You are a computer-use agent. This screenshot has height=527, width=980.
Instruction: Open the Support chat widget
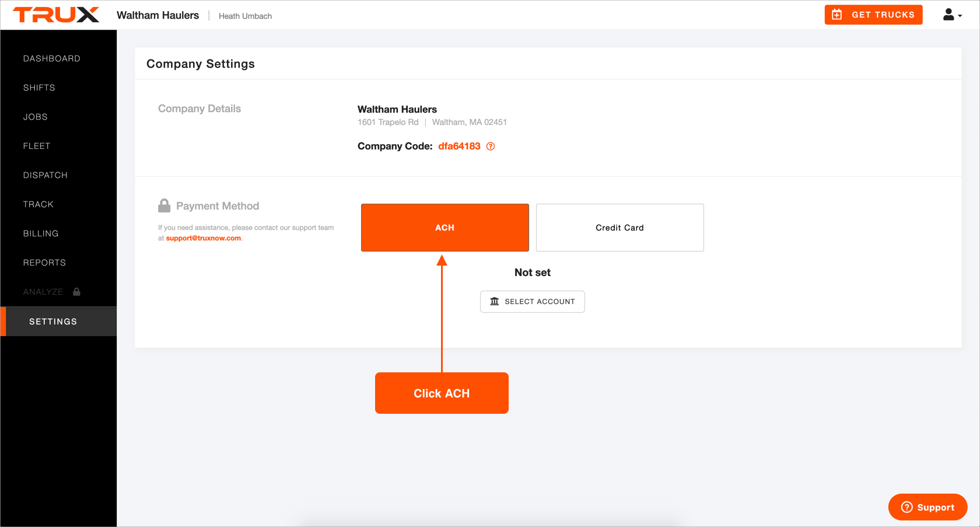coord(928,507)
